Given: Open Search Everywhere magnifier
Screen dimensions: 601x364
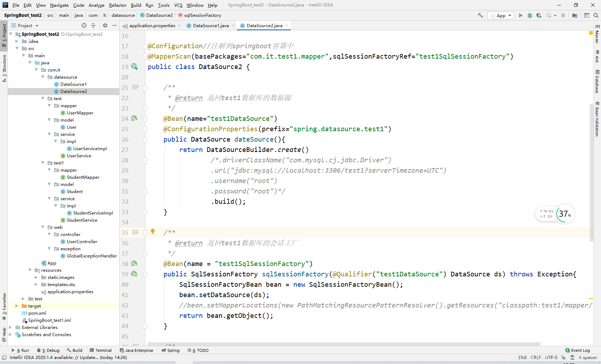Looking at the screenshot, I should tap(596, 15).
